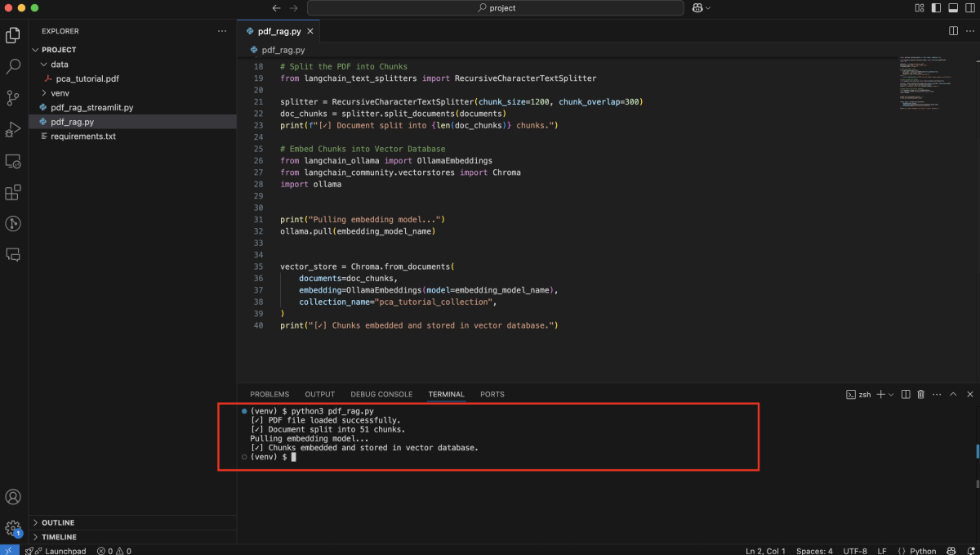Open the Source Control view

point(13,98)
